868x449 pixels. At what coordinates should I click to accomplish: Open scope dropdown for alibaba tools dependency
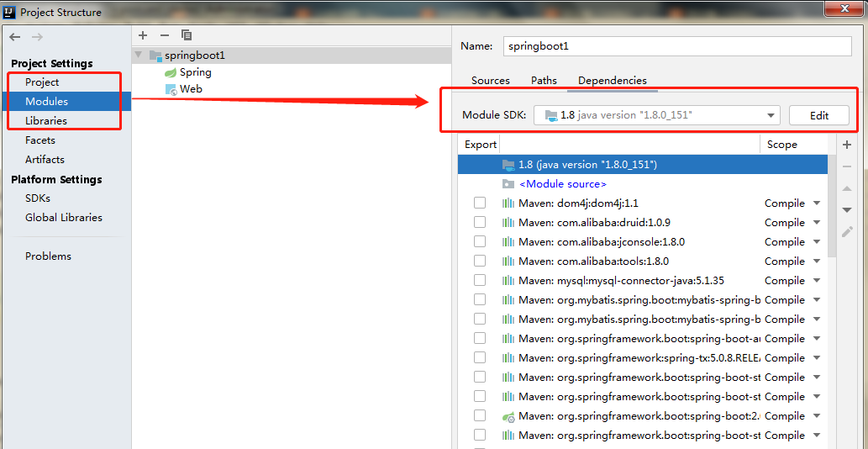pos(817,261)
